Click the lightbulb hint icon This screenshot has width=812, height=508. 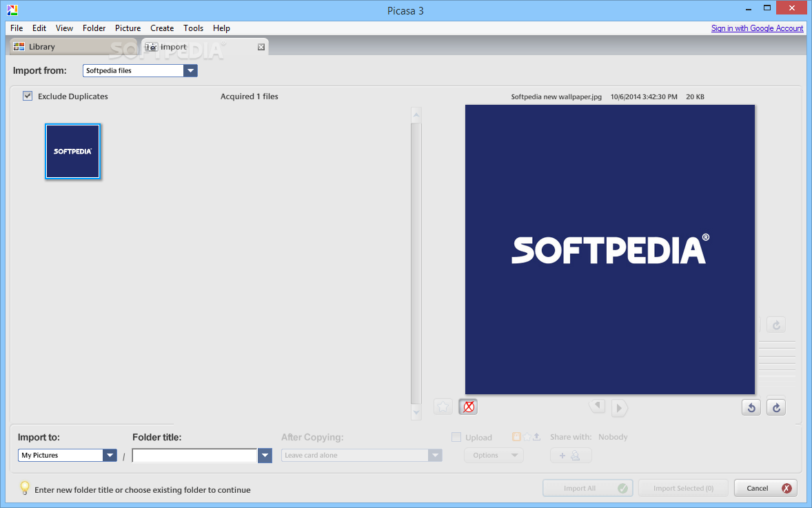(x=24, y=488)
